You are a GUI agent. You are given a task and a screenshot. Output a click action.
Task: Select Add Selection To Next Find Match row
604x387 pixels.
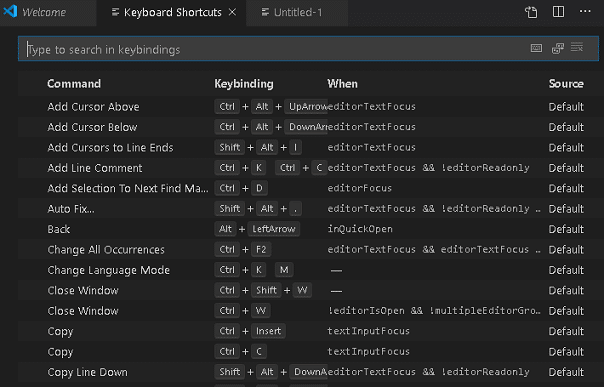click(x=308, y=188)
